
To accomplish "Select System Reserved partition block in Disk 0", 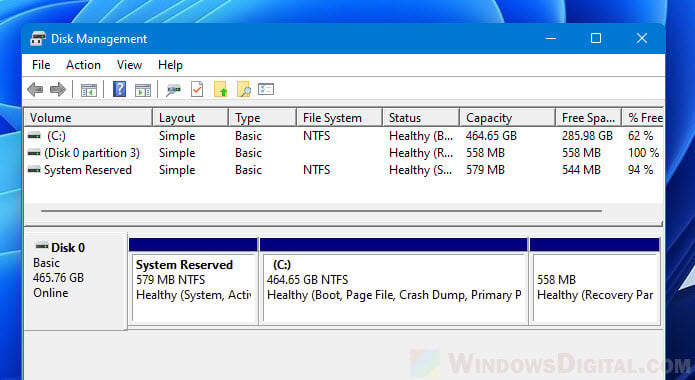I will pos(193,281).
